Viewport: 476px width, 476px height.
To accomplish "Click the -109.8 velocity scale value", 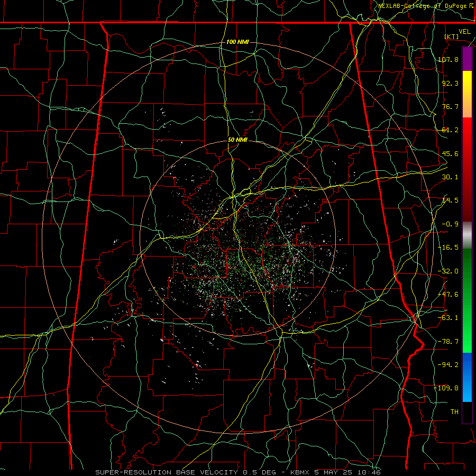I will (x=446, y=388).
